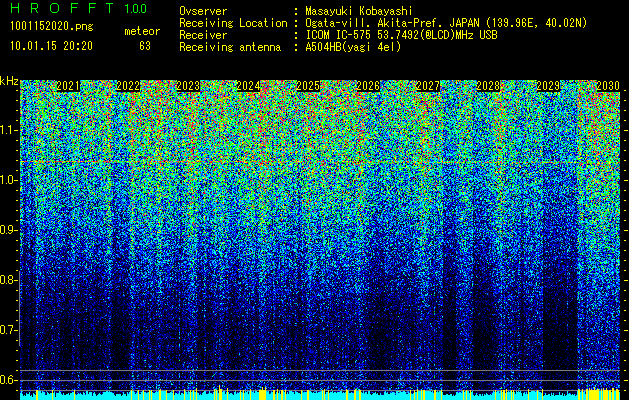Click the antenna value A504HB(yagi 4el)
629x400 pixels.
[353, 47]
